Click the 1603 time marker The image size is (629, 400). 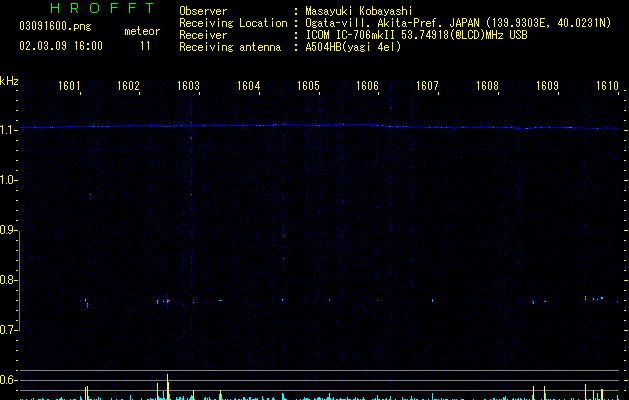[x=189, y=86]
